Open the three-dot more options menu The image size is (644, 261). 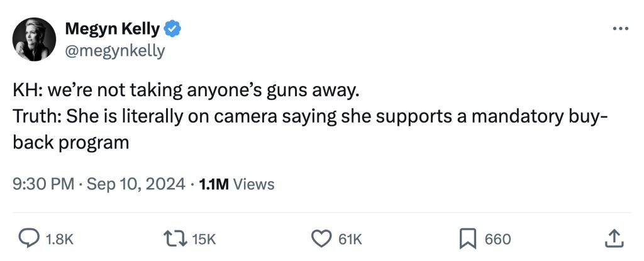pyautogui.click(x=619, y=28)
